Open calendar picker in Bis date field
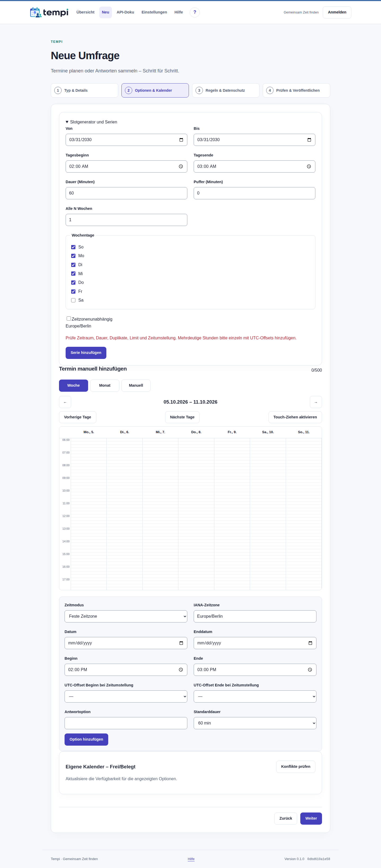 pyautogui.click(x=309, y=140)
